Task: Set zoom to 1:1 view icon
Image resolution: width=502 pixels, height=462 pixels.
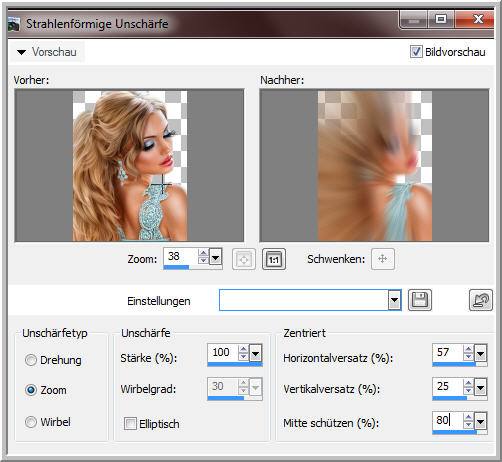Action: (x=274, y=259)
